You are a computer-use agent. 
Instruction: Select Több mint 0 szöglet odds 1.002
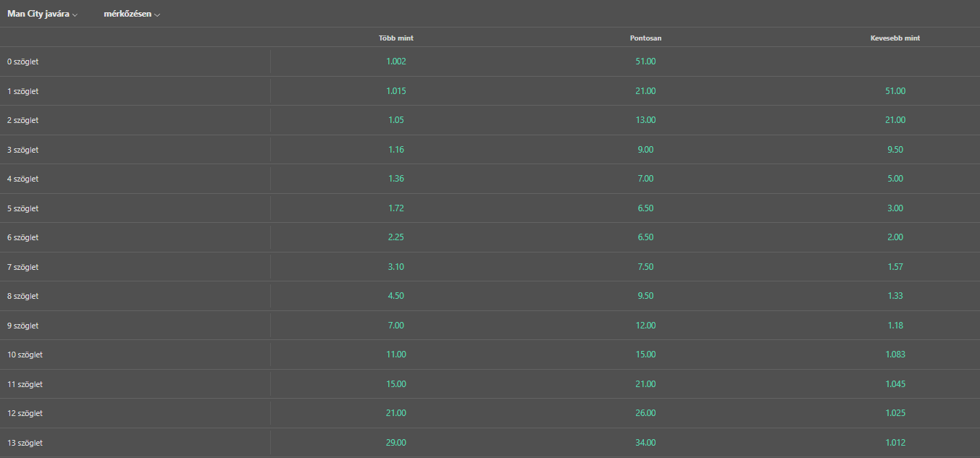(396, 62)
